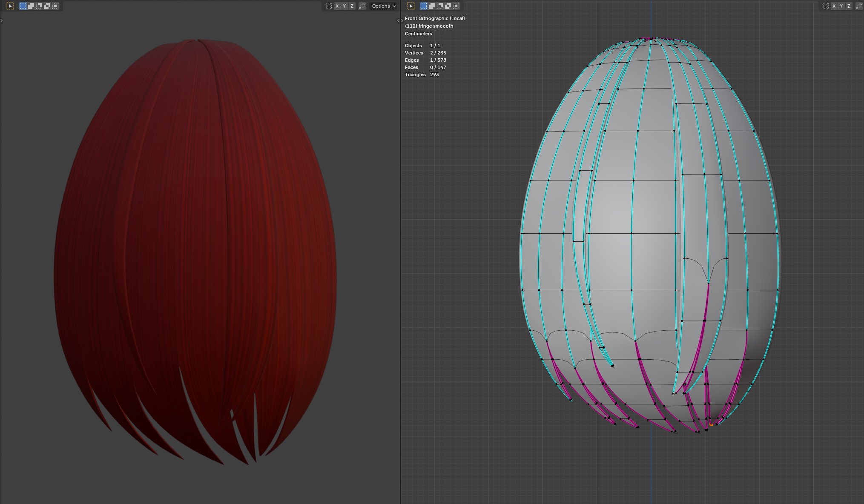Choose Extend Selection mode in left viewport
864x504 pixels.
point(31,6)
